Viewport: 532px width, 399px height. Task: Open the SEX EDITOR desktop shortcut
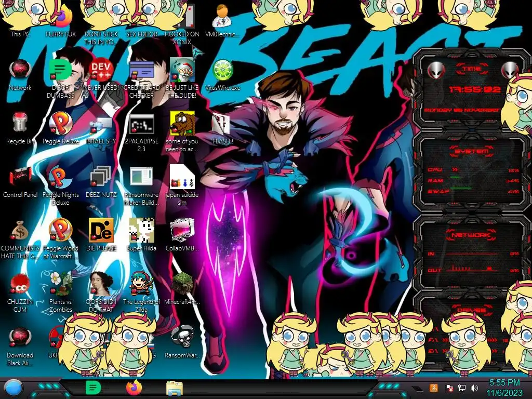pyautogui.click(x=141, y=20)
